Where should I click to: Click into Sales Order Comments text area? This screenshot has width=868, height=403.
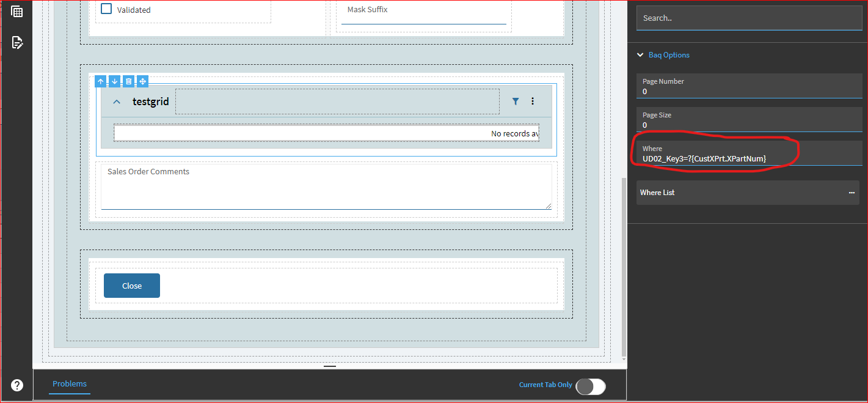click(326, 187)
